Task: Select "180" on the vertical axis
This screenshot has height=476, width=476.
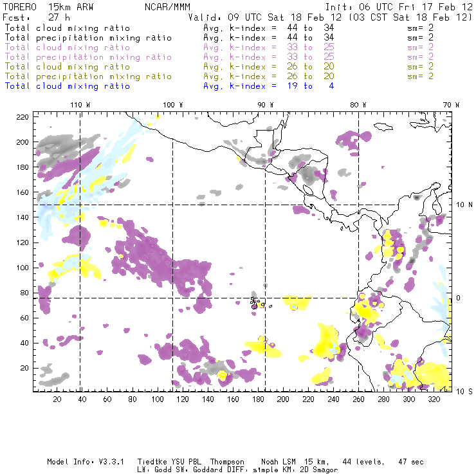Action: click(x=23, y=167)
